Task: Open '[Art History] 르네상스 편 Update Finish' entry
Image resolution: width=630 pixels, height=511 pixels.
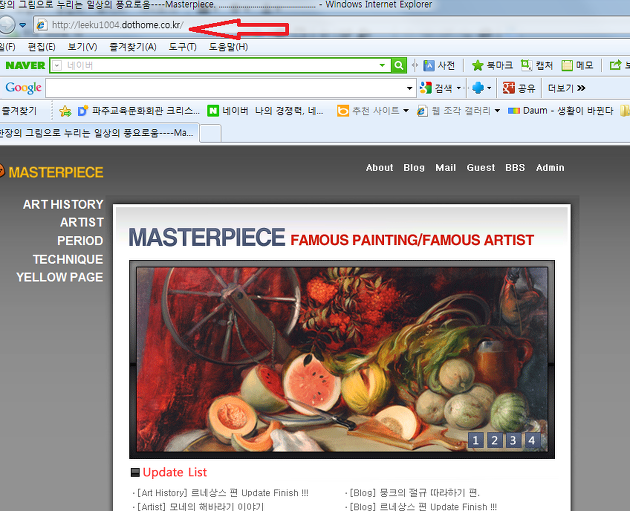Action: [x=223, y=493]
